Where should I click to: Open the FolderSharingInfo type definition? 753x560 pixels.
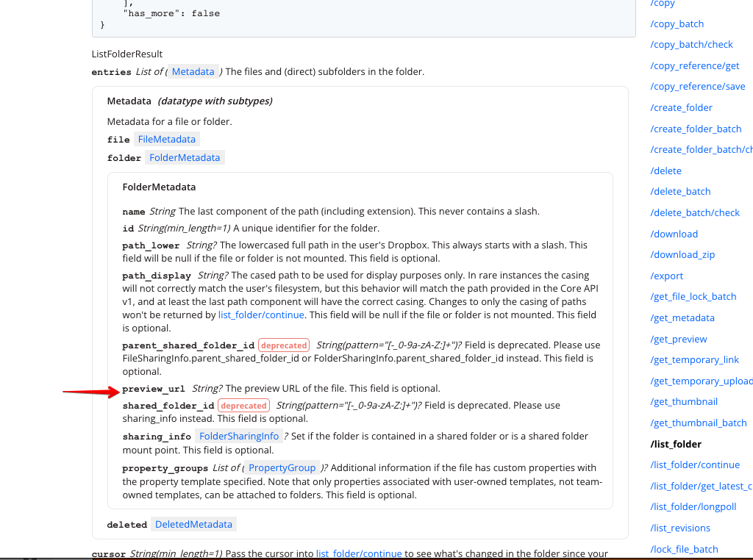[x=239, y=435]
